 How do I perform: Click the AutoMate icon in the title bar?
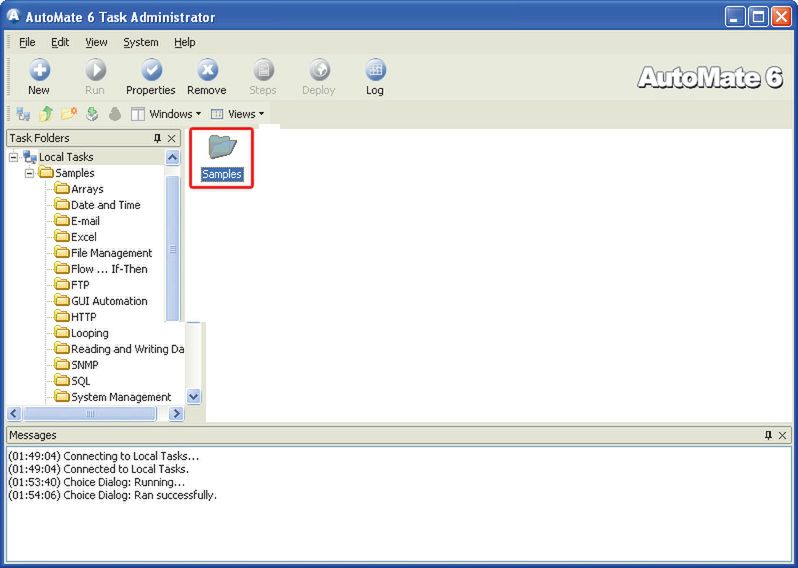tap(13, 16)
